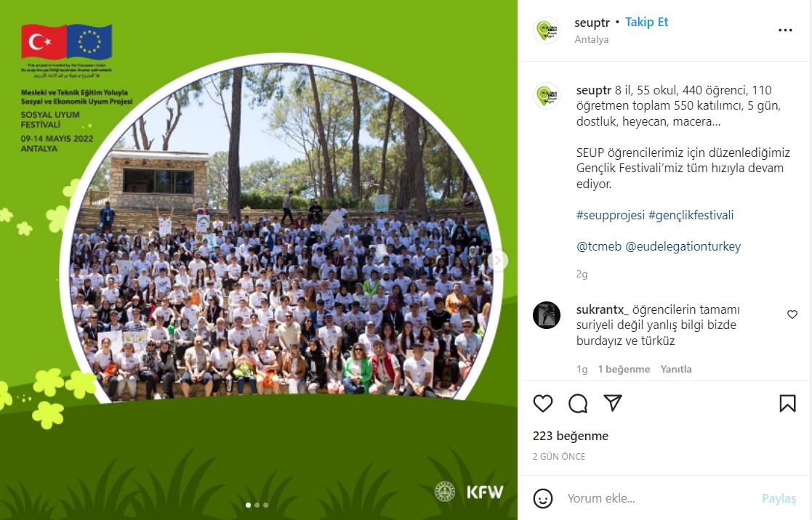Click the seuptr profile avatar in header
The height and width of the screenshot is (520, 812).
click(x=547, y=31)
